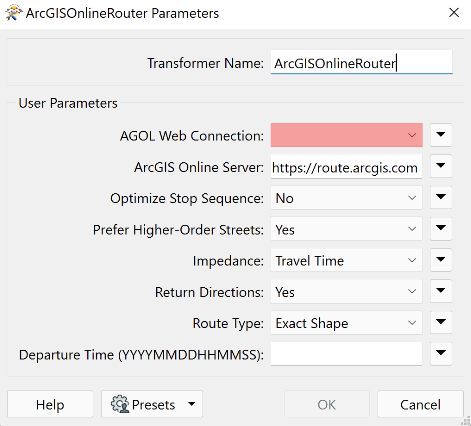Viewport: 471px width, 426px height.
Task: Expand the Route Type Exact Shape dropdown
Action: pos(347,323)
